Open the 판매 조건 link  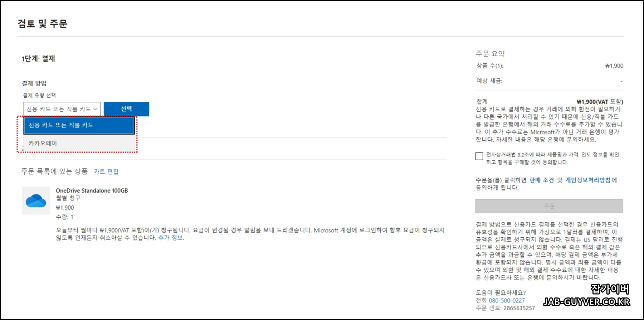coord(542,180)
